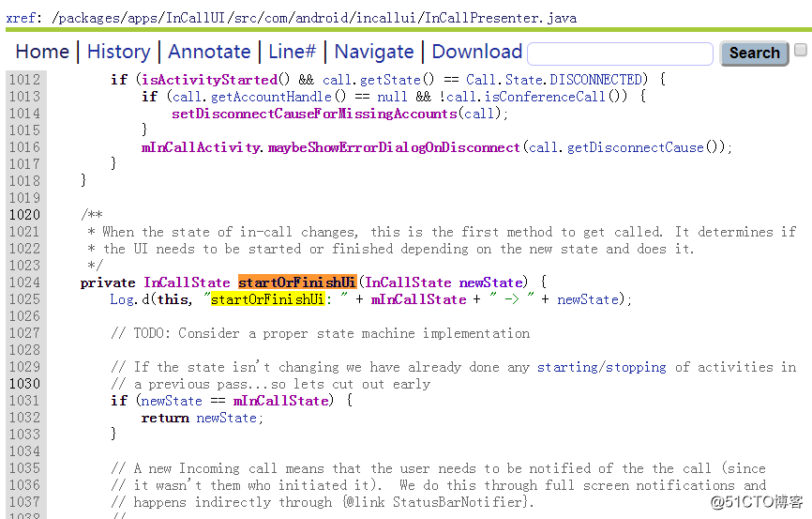Click setDisconnectCauseForMissingAccounts symbol
Screen dimensions: 812x519
[314, 114]
